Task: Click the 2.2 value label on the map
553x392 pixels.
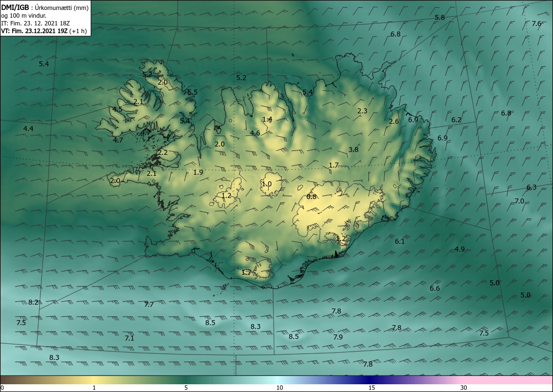Action: click(x=163, y=153)
